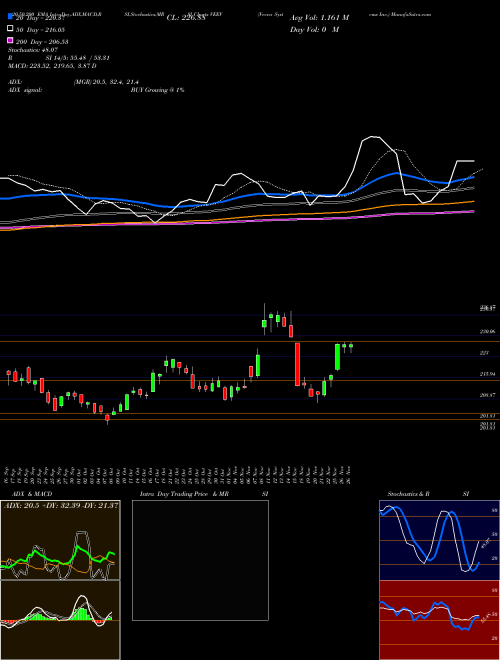
Task: Open the MACD histogram chart panel
Action: tap(60, 620)
